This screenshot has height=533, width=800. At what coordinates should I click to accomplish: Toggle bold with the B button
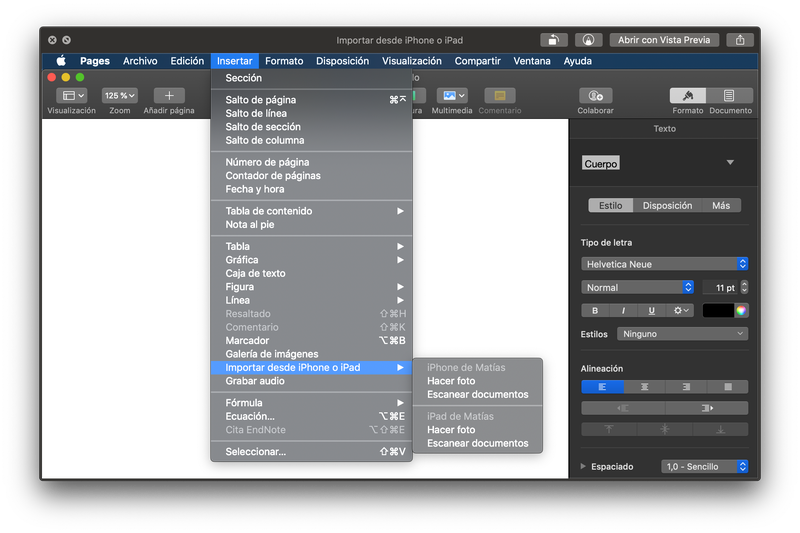595,310
